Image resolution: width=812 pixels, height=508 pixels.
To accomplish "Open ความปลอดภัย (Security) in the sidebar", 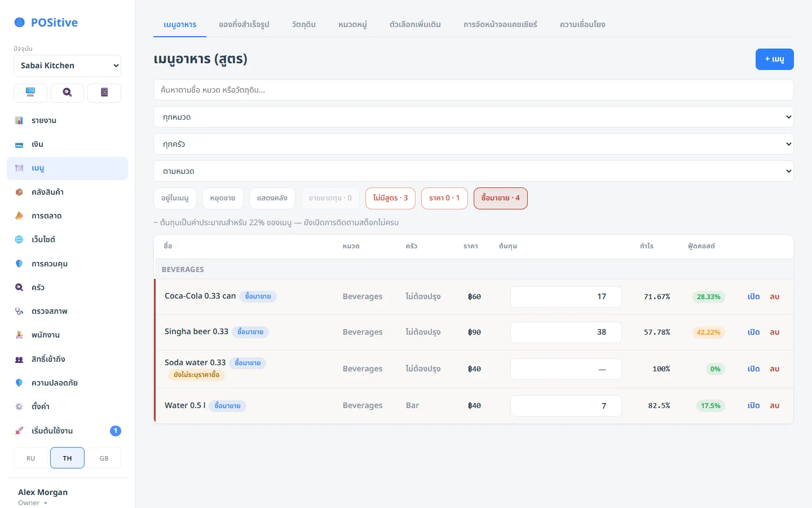I will click(68, 383).
